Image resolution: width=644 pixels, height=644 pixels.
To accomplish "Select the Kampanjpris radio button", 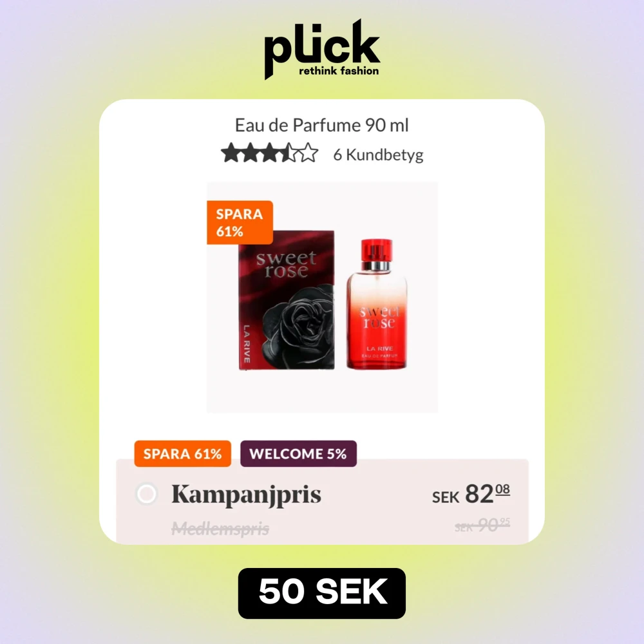I will click(x=147, y=493).
